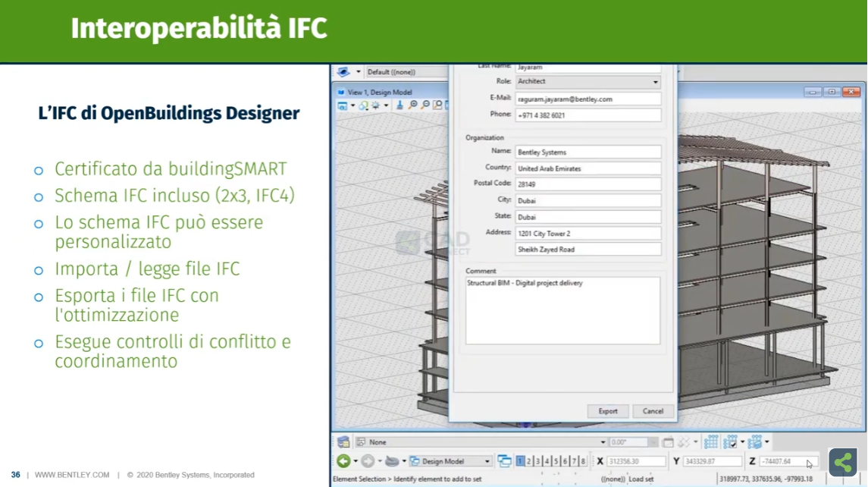The height and width of the screenshot is (487, 868).
Task: Select the Update View brush icon
Action: click(400, 105)
